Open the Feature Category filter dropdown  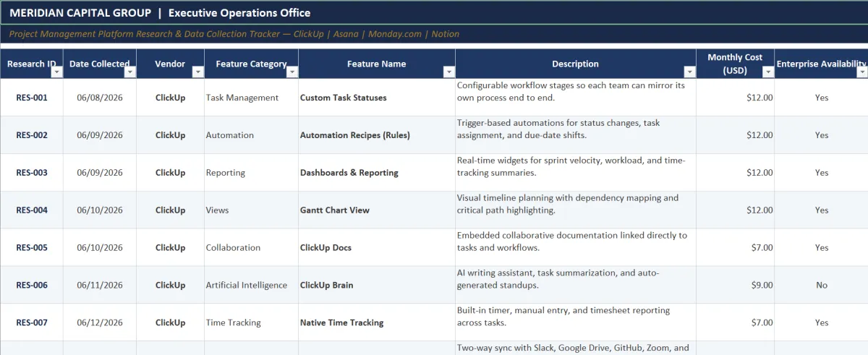click(x=292, y=72)
